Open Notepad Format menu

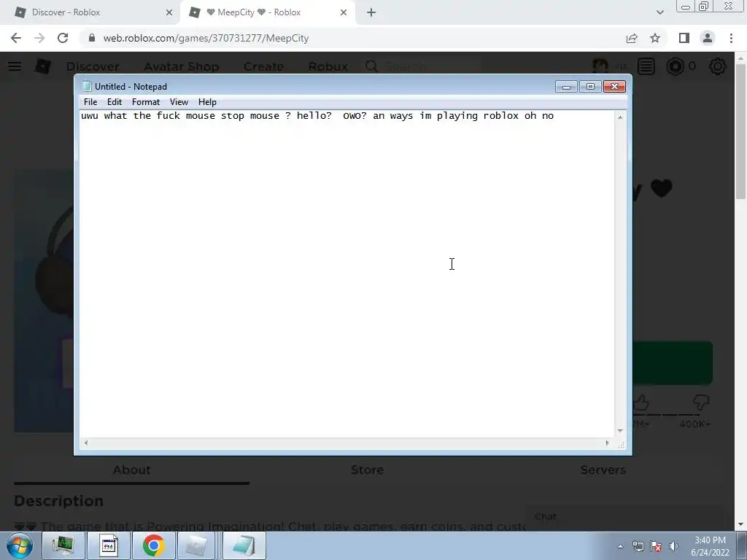[146, 102]
